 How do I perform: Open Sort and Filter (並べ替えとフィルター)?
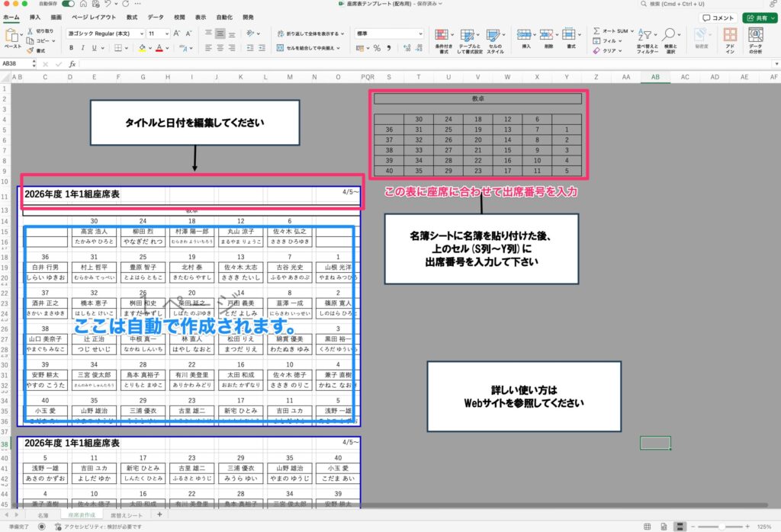coord(647,40)
